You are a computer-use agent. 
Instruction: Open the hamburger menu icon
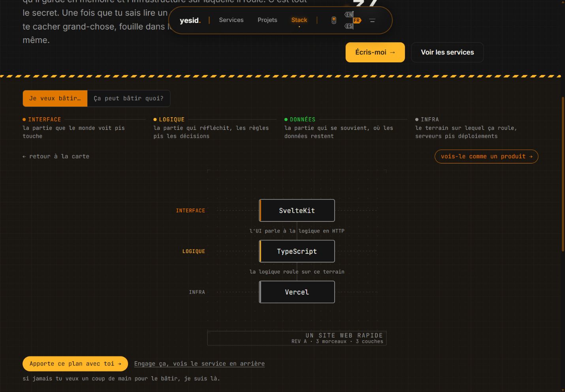[x=372, y=21]
